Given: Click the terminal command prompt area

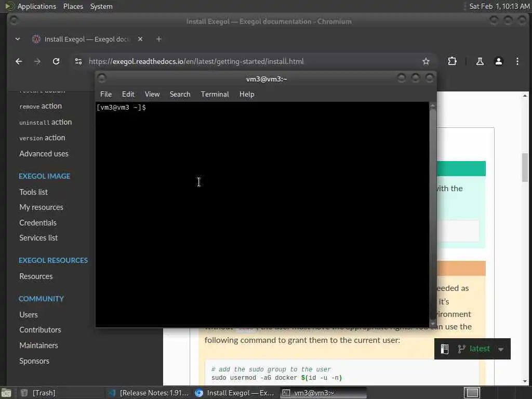Looking at the screenshot, I should [262, 215].
